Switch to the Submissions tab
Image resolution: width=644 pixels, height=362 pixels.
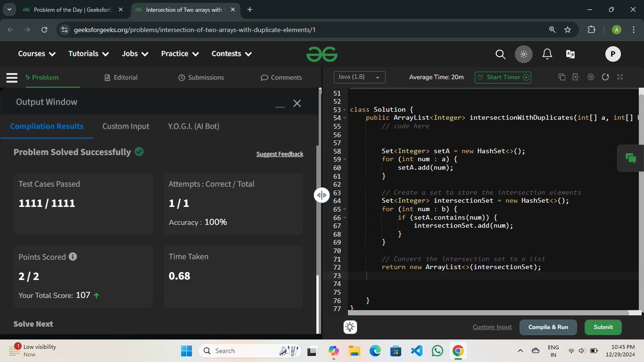coord(201,77)
